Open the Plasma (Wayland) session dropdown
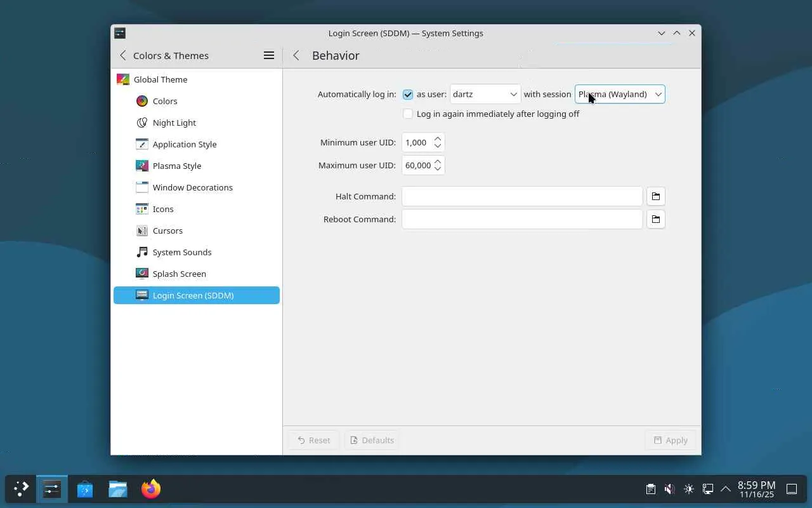 pos(620,94)
